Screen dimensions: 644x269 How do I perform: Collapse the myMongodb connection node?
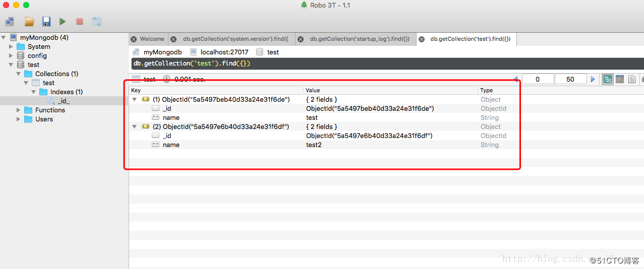click(4, 37)
